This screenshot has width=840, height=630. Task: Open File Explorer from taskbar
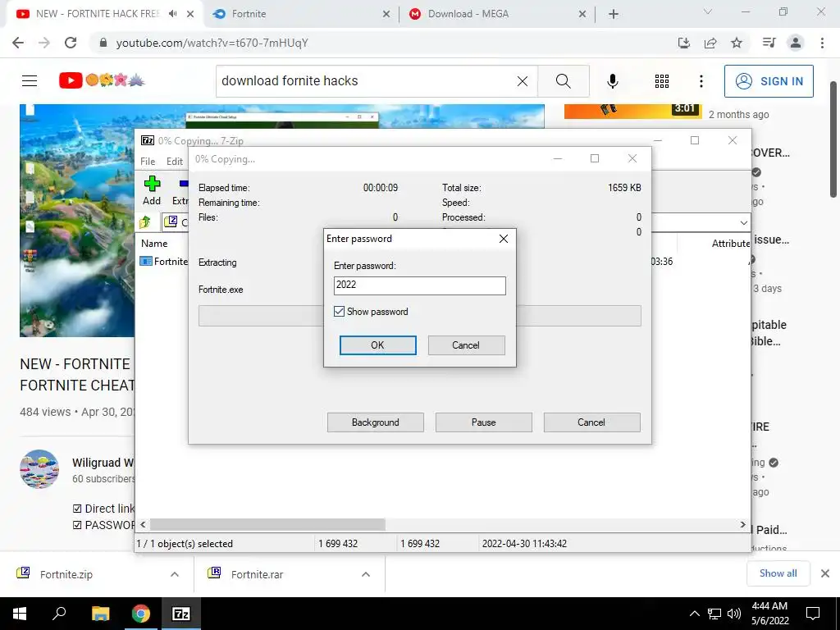coord(100,614)
